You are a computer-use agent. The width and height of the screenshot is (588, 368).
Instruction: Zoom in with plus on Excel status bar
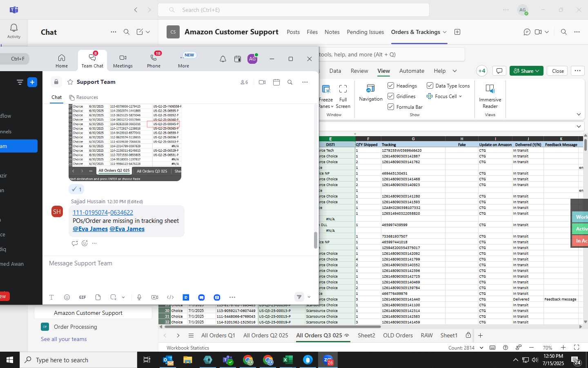tap(563, 348)
